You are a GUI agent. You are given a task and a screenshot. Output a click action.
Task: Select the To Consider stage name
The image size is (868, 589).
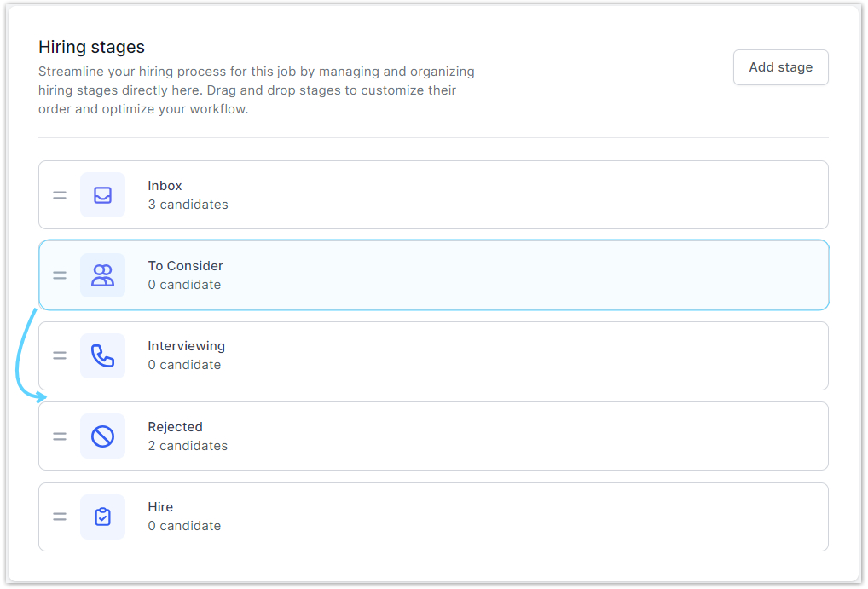185,266
